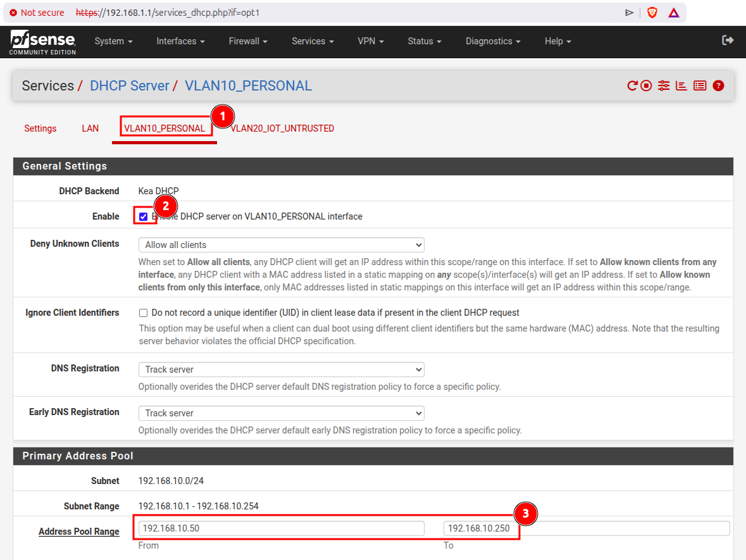Click the Brave rewards triangle icon
Viewport: 746px width, 560px height.
pyautogui.click(x=674, y=13)
